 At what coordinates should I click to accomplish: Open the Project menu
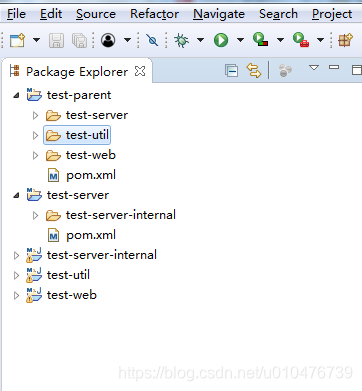click(x=332, y=14)
